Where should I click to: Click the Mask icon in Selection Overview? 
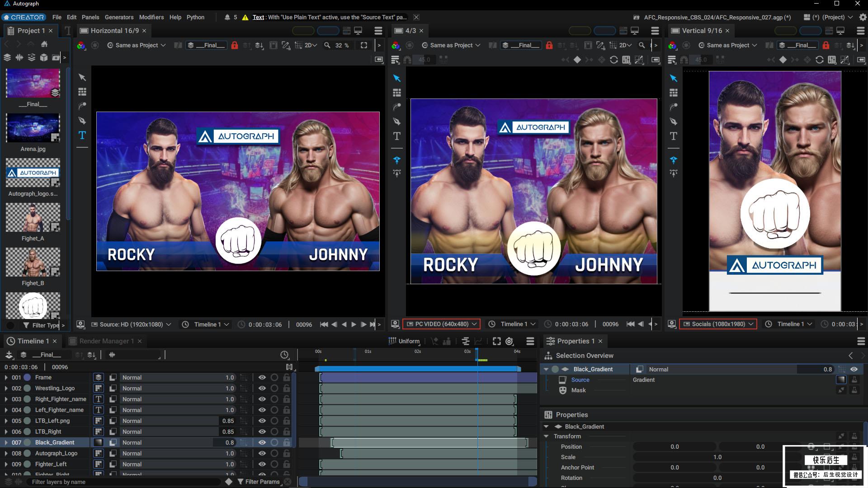(563, 390)
